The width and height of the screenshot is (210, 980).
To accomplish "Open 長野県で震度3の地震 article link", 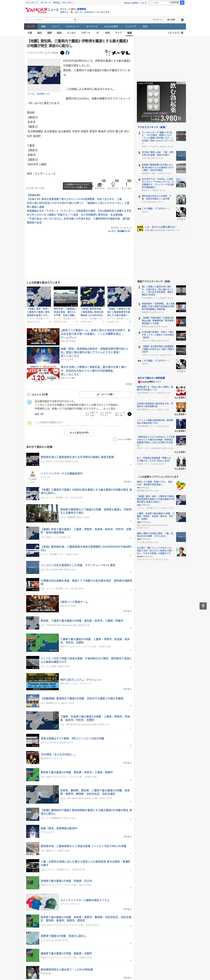I will coord(63,936).
